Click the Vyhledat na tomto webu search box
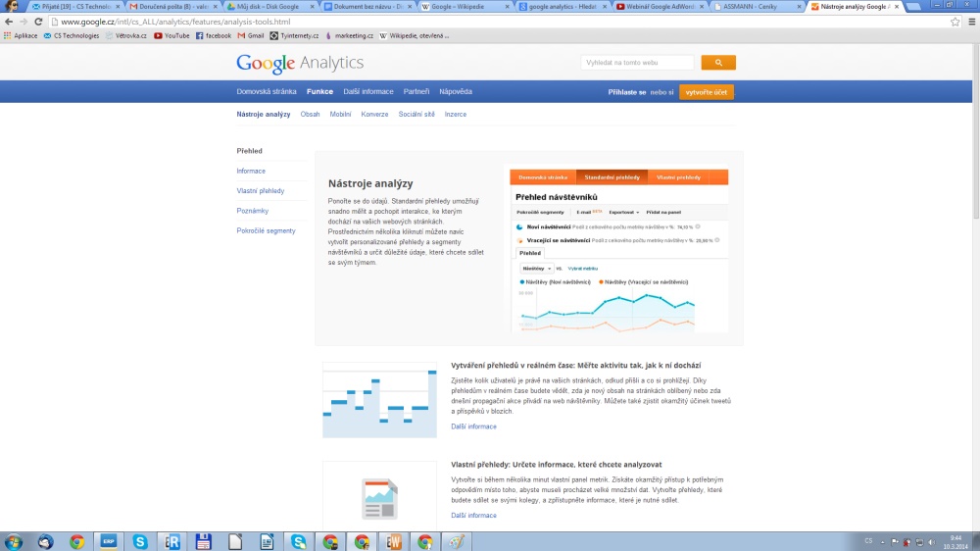This screenshot has width=980, height=551. click(638, 63)
